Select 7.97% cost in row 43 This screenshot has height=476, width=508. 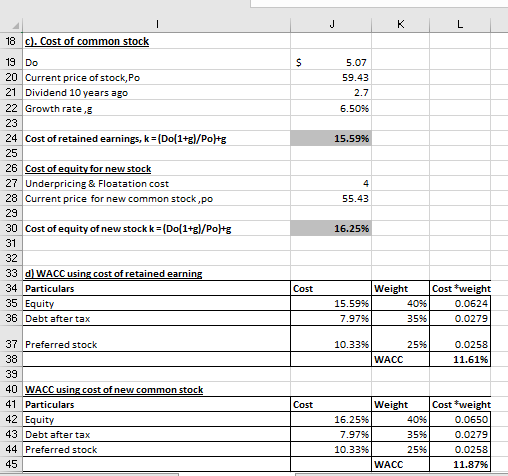(331, 434)
